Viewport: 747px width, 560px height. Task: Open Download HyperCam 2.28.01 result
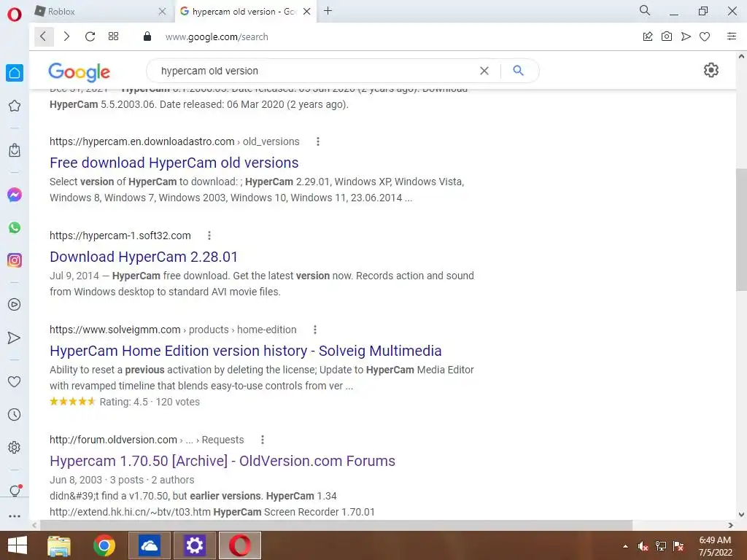(144, 257)
